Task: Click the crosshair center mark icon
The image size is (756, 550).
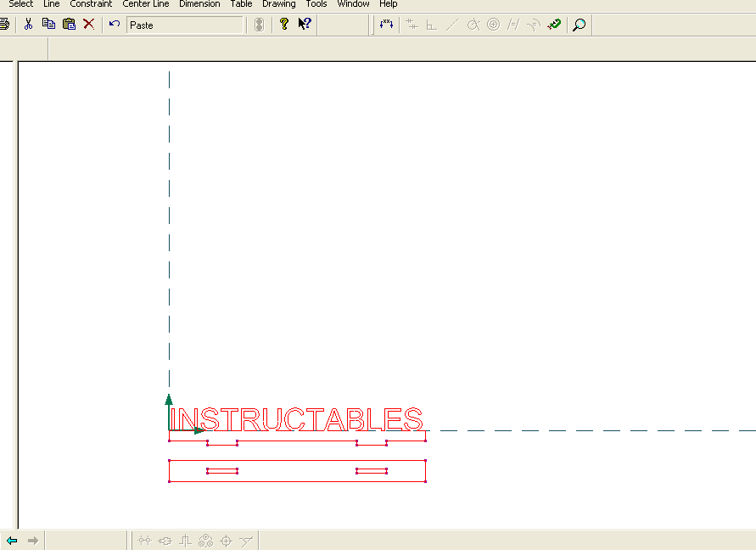Action: click(x=227, y=541)
